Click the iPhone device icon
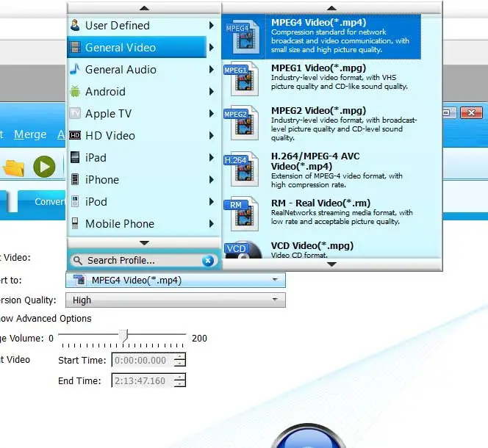This screenshot has width=488, height=448. pyautogui.click(x=75, y=179)
